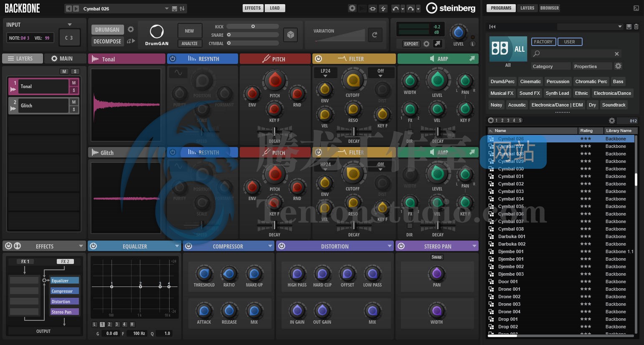Click the trash icon in the programs browser

pos(636,27)
